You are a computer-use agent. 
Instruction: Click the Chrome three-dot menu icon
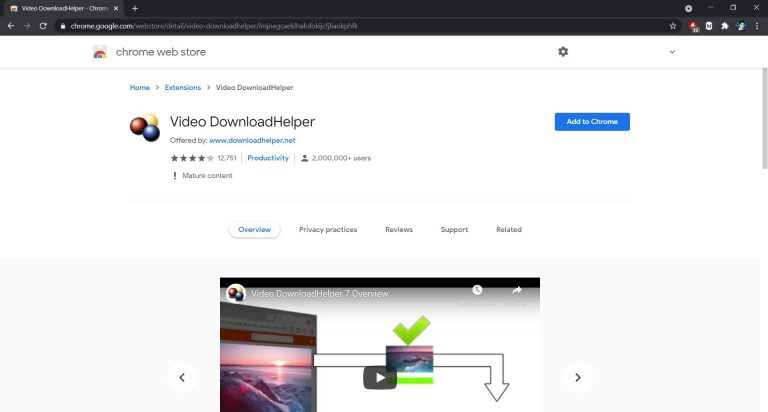[x=757, y=26]
